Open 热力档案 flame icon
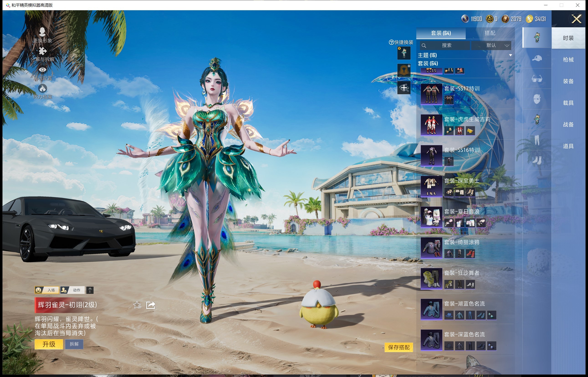588x377 pixels. [42, 88]
